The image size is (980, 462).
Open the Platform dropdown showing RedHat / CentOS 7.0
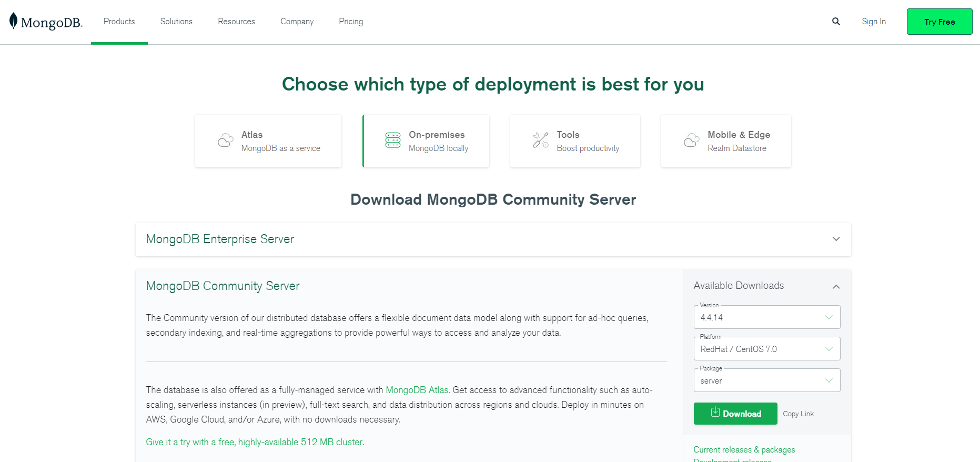click(767, 349)
